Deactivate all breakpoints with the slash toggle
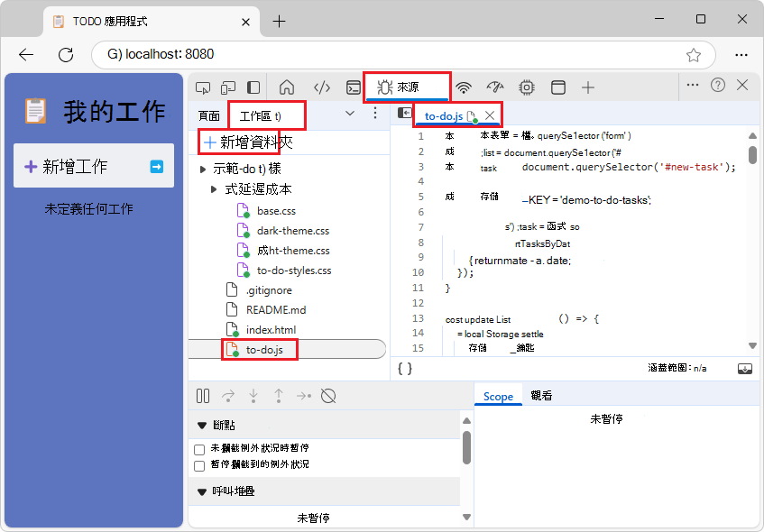 327,395
